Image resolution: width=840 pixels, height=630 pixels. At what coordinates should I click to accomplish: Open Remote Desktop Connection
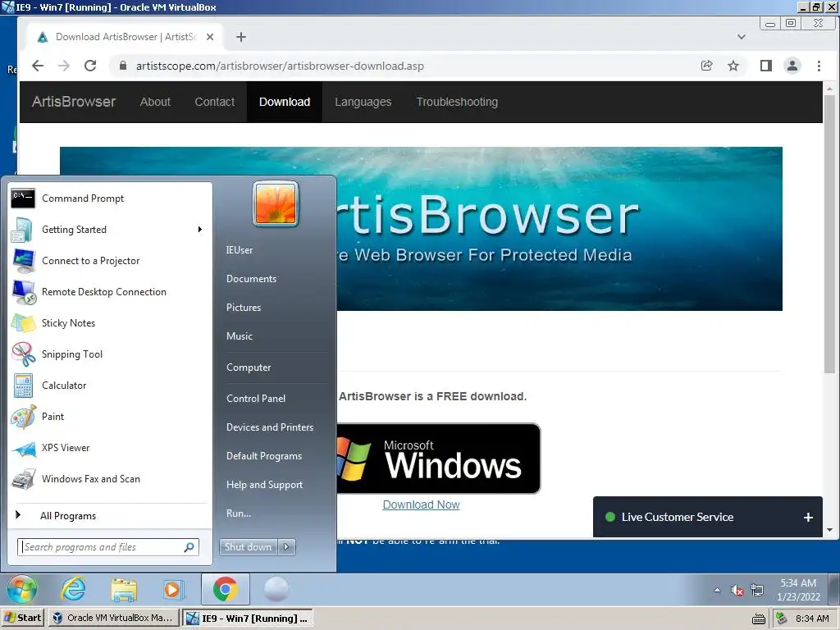pyautogui.click(x=110, y=292)
